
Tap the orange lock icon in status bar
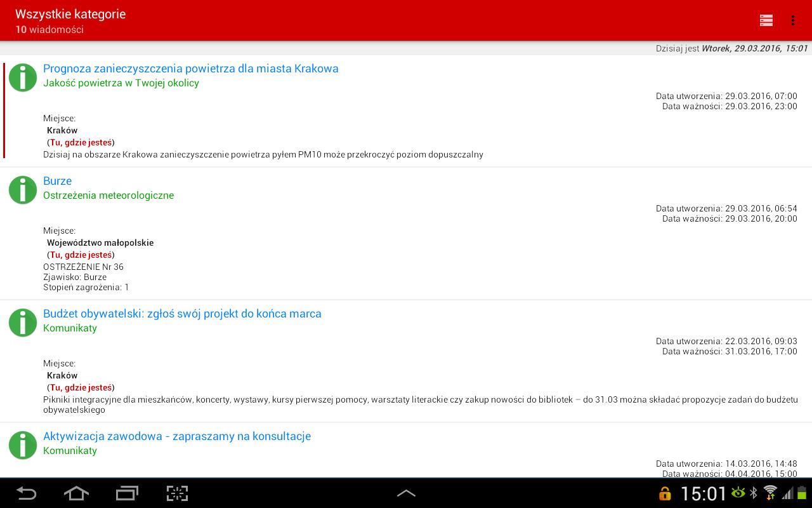tap(665, 493)
